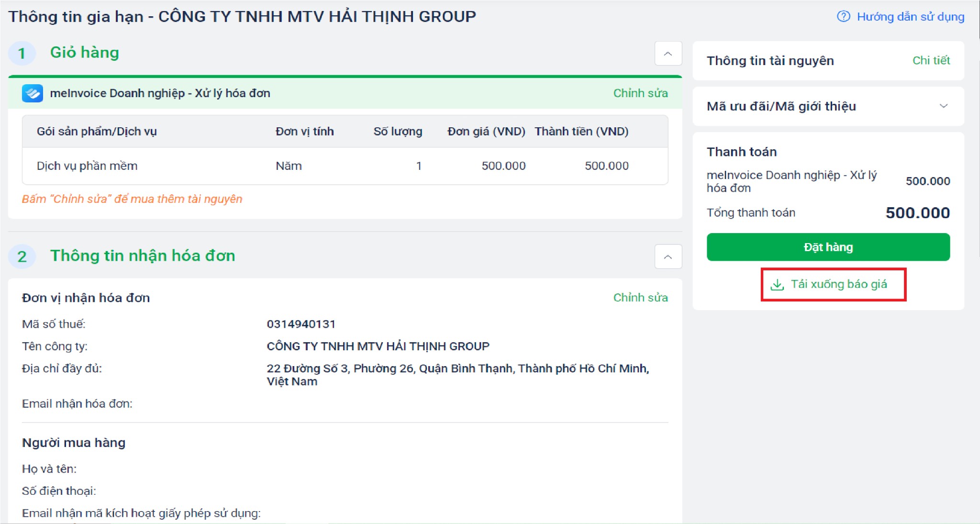980x524 pixels.
Task: Click Chỉnh sửa for the meInvoice cart
Action: click(640, 93)
